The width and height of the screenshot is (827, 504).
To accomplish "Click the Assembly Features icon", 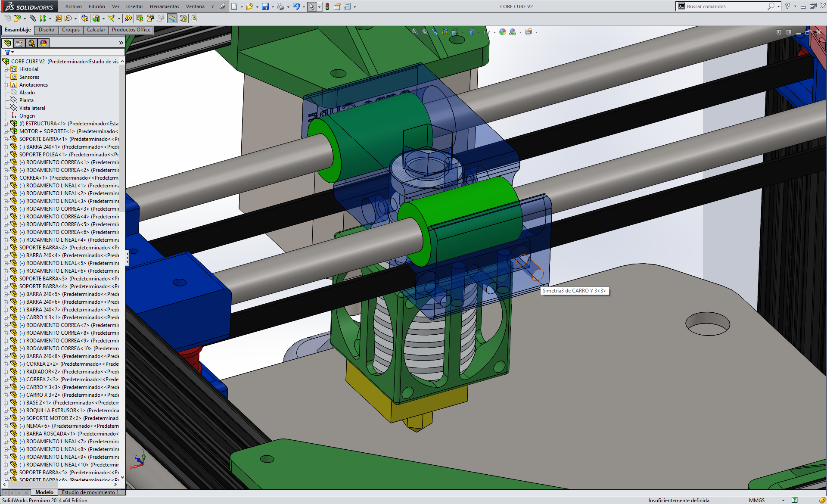I will [96, 18].
